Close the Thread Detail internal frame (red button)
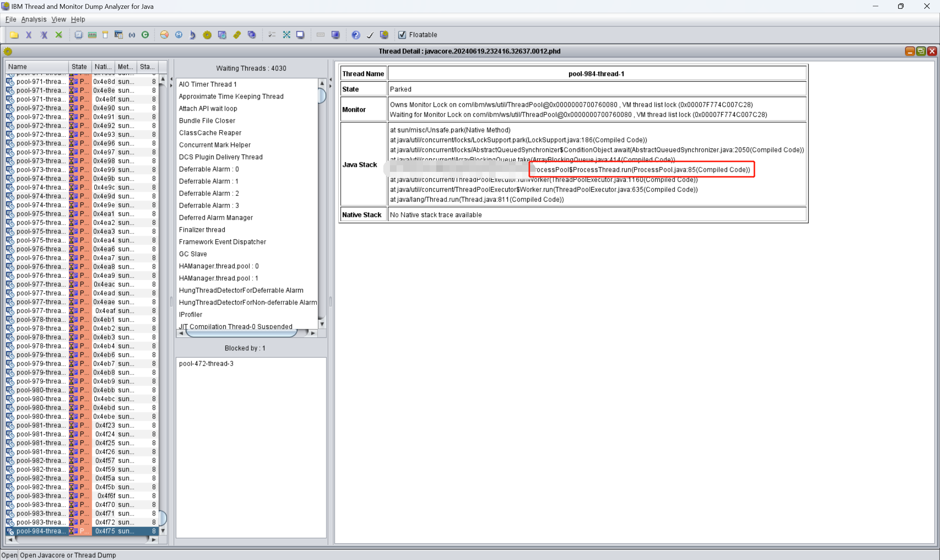This screenshot has height=560, width=940. click(932, 51)
